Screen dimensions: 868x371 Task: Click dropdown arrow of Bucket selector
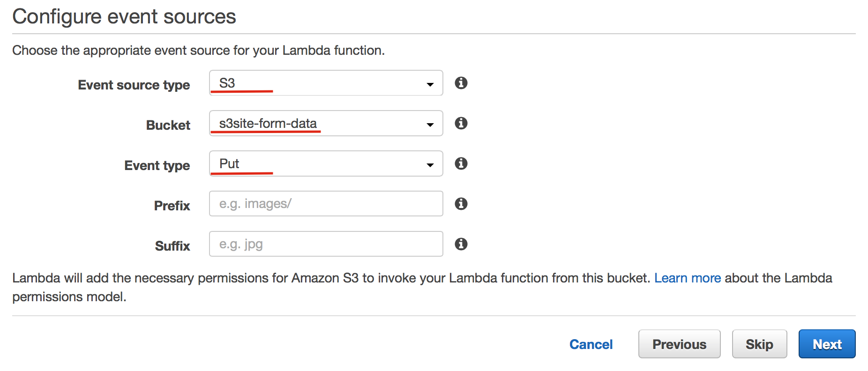[x=430, y=125]
